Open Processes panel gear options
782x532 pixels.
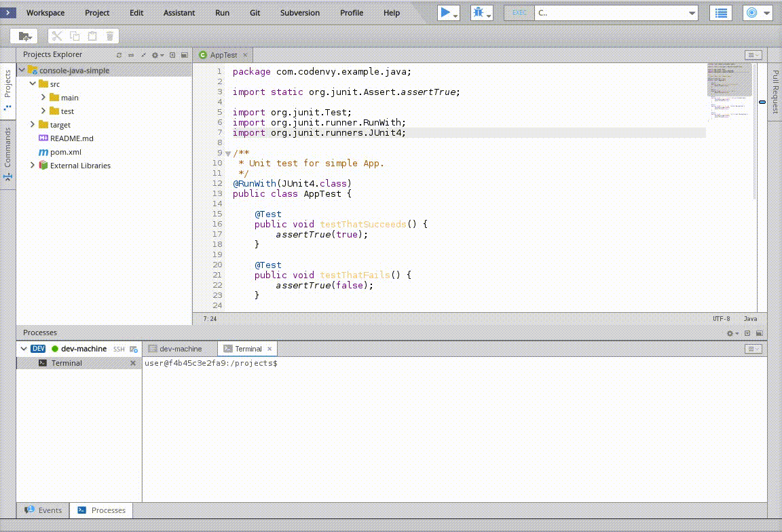point(732,333)
